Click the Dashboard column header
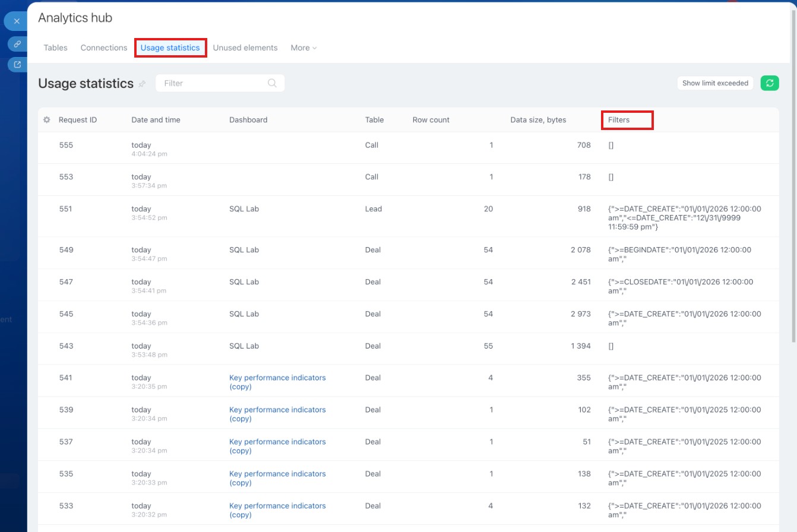797x532 pixels. (x=248, y=120)
